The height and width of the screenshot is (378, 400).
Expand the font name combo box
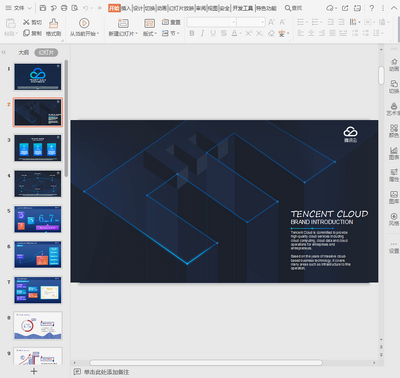234,22
